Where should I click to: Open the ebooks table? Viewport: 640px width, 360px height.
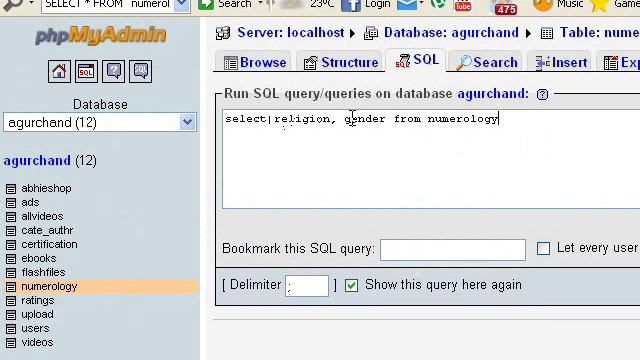39,258
